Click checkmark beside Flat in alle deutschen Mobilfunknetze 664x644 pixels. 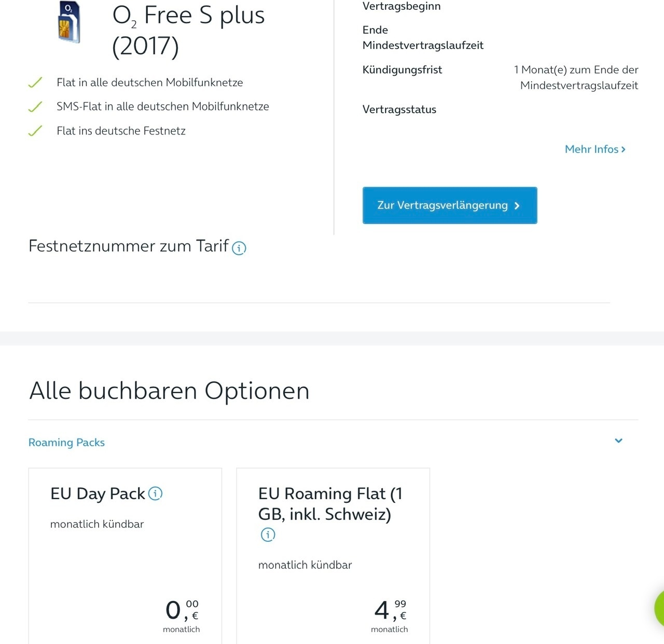click(x=35, y=83)
